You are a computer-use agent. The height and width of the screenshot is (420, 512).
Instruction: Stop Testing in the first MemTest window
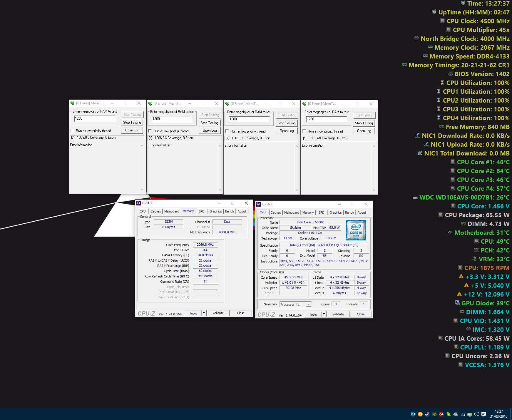tap(132, 123)
